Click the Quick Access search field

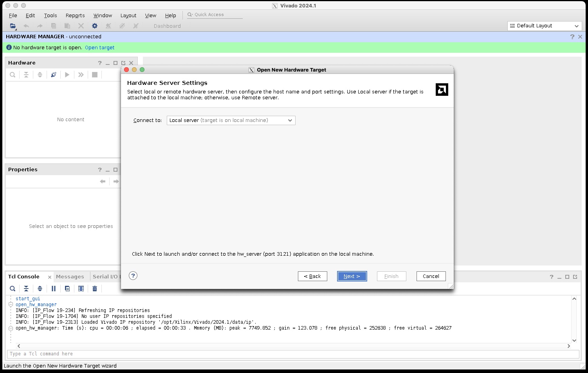215,15
